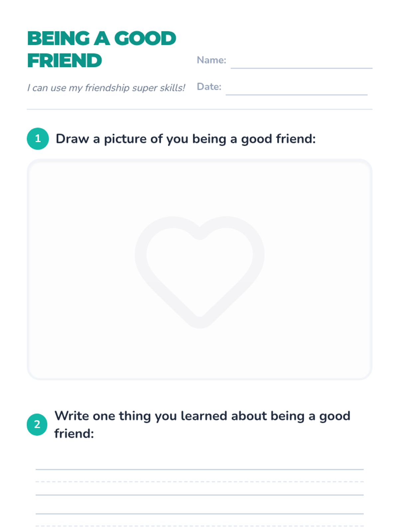Click the green number 2 circle badge
399x532 pixels.
37,424
